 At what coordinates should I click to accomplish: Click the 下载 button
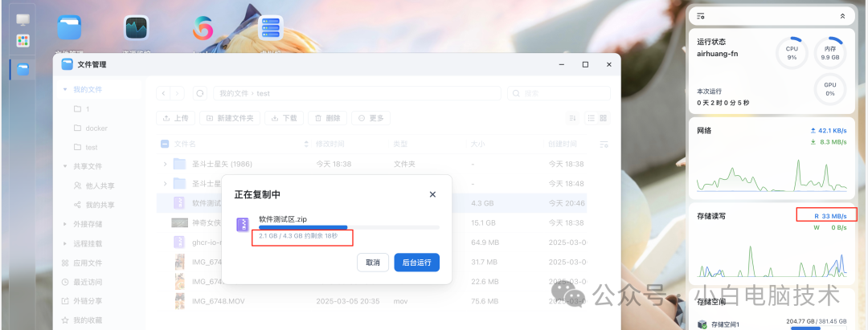click(284, 118)
